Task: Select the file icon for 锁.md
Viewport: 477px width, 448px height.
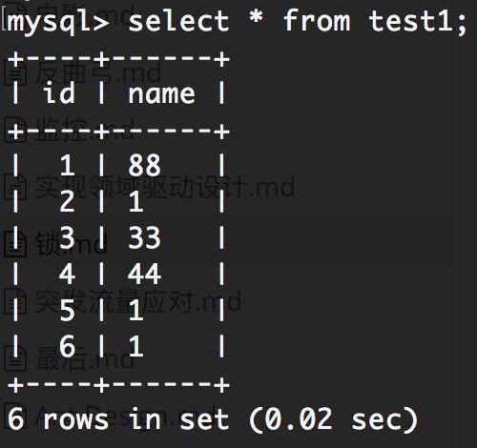Action: coord(15,244)
